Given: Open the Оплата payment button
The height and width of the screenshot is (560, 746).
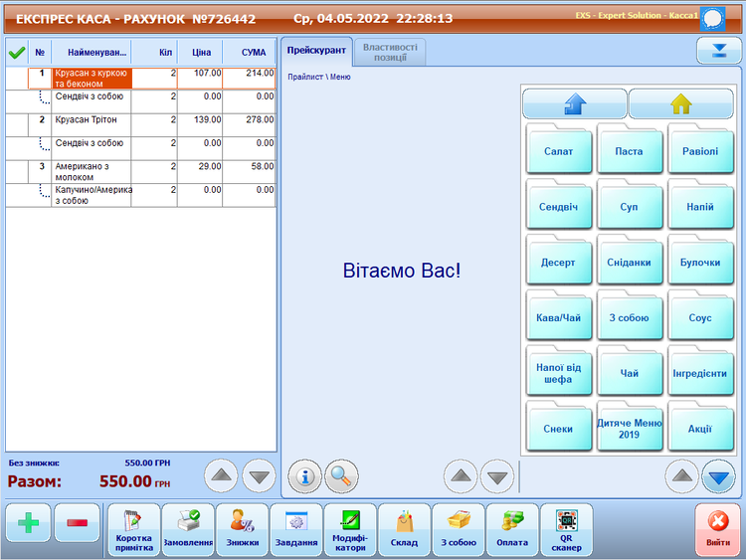Looking at the screenshot, I should [x=512, y=529].
